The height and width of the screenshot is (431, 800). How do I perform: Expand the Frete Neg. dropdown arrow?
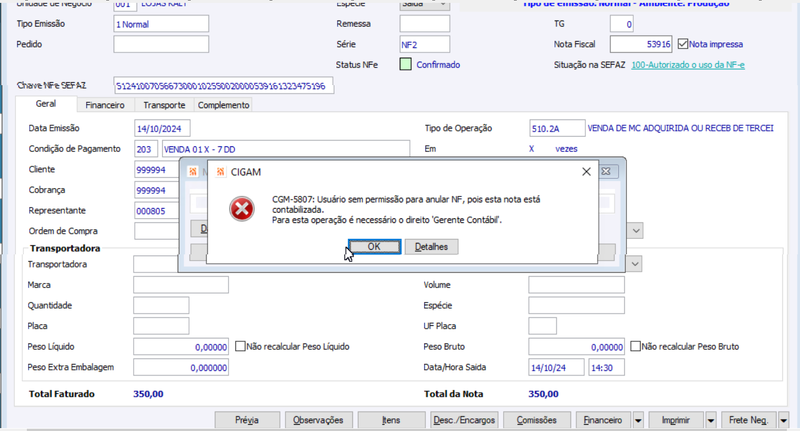784,421
